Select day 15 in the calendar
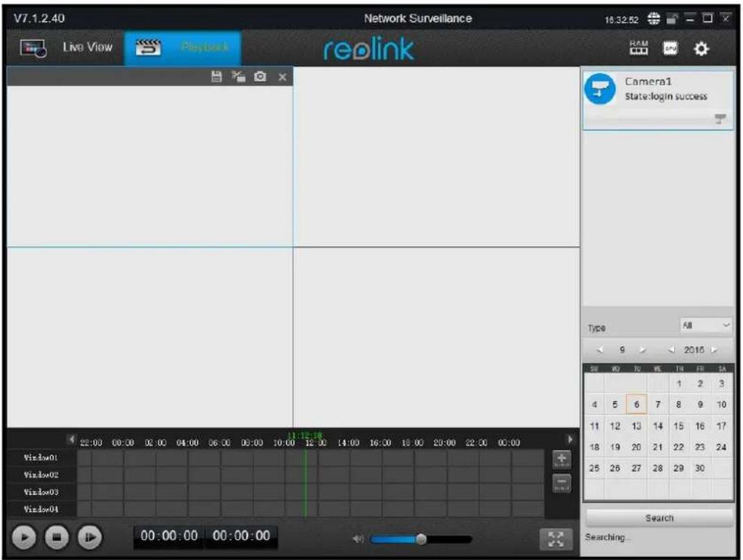 click(x=678, y=425)
